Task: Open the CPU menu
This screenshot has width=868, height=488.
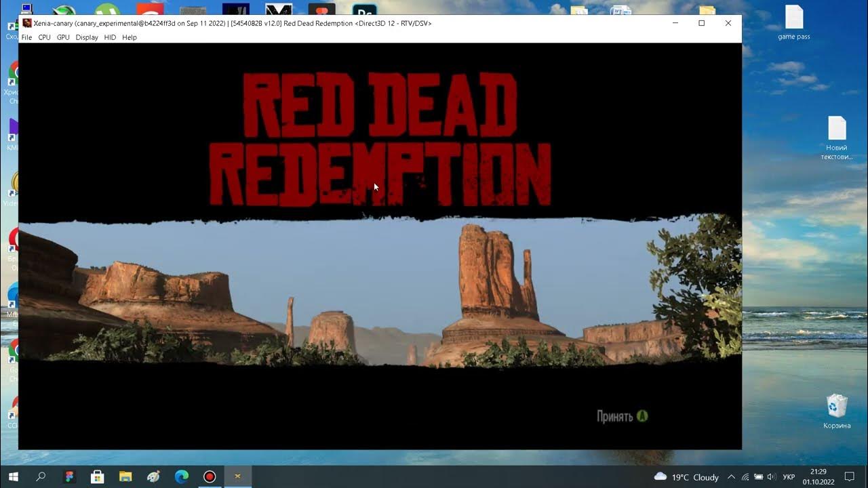Action: pyautogui.click(x=44, y=37)
